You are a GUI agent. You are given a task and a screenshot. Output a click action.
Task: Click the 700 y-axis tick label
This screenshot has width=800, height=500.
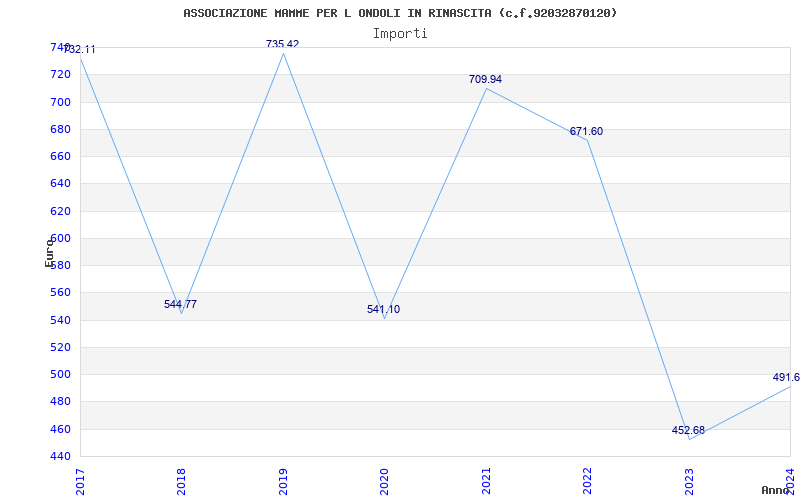coord(60,102)
